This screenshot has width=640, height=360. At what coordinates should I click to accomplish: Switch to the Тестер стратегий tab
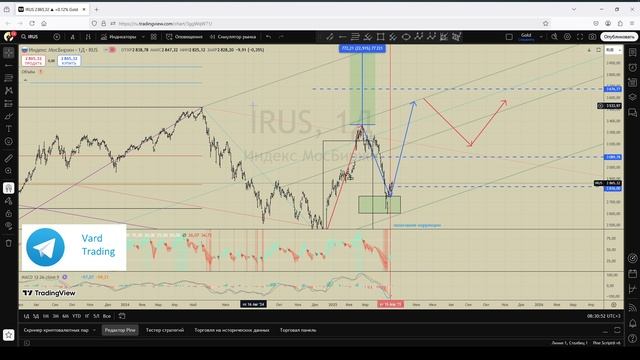tap(165, 330)
